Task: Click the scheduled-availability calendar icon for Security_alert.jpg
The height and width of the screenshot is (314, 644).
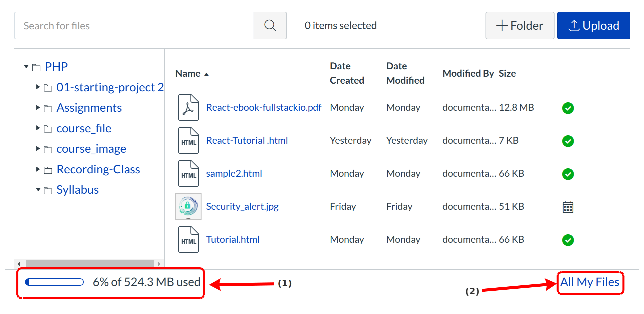Action: click(x=568, y=207)
